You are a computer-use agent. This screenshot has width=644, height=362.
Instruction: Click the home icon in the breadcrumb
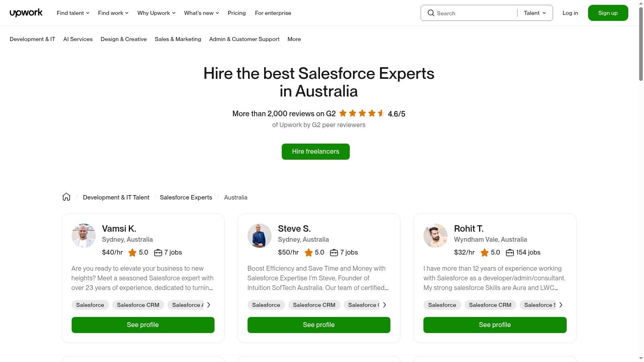[66, 197]
